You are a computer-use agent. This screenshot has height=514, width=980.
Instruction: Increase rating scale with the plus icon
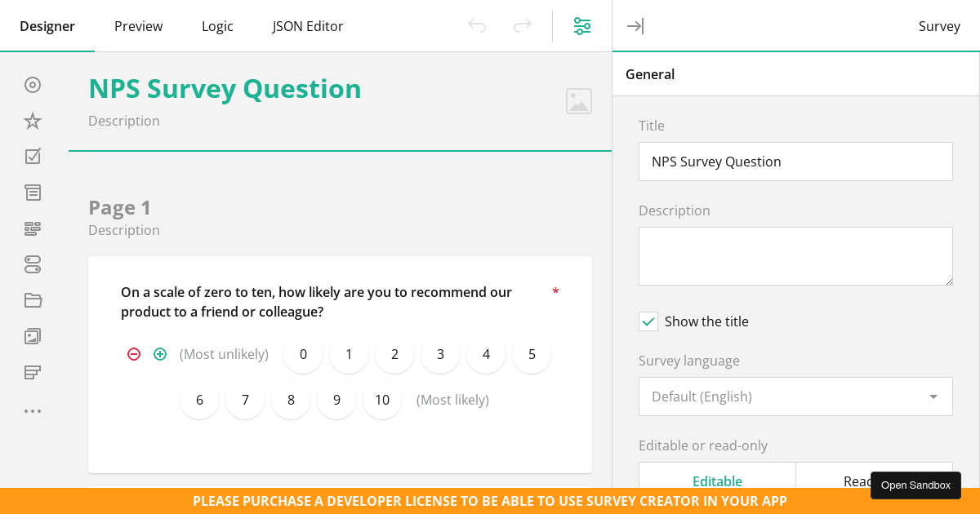click(x=160, y=354)
